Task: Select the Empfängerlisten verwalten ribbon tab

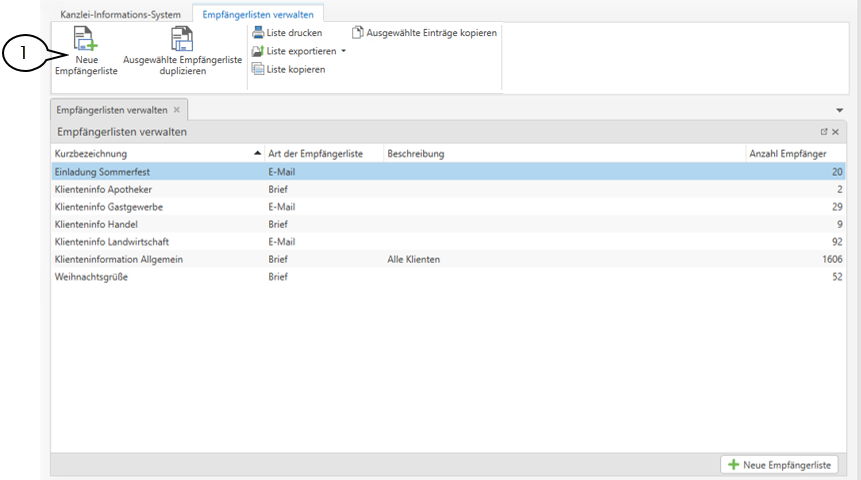Action: tap(257, 14)
